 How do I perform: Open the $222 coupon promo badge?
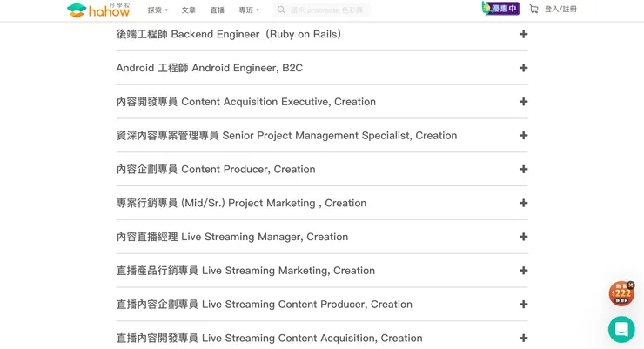click(621, 294)
